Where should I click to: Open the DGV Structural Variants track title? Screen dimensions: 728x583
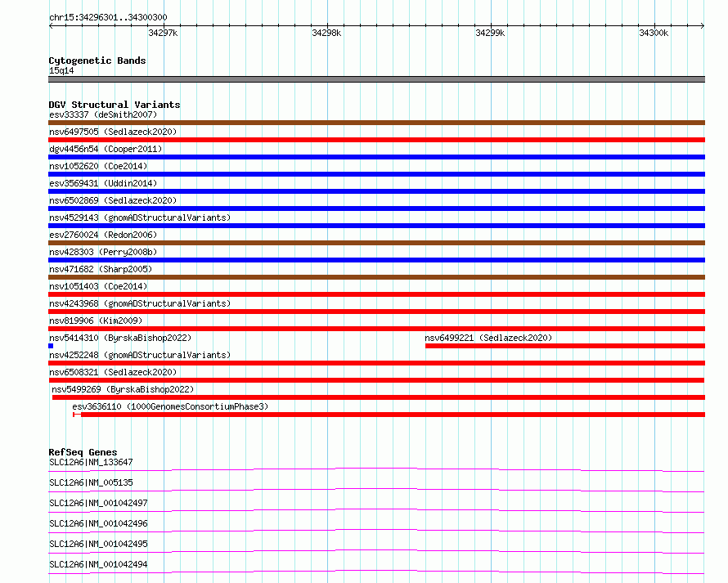[115, 105]
